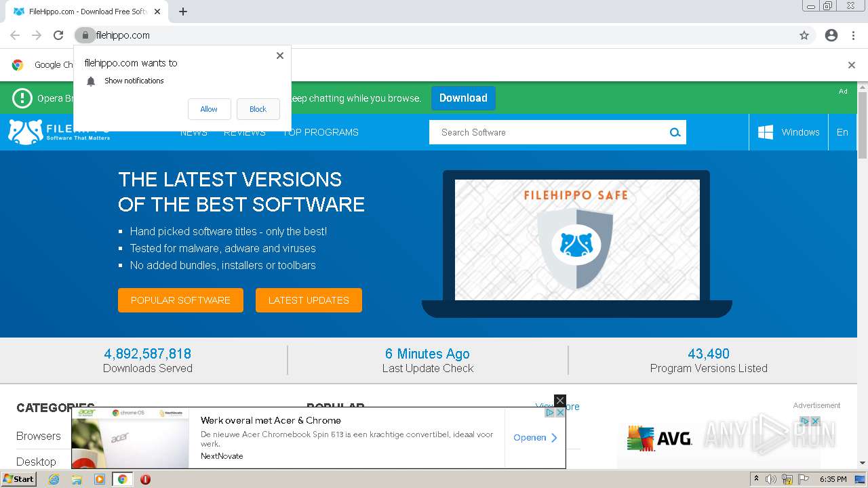Close the notification permission popup

[x=280, y=56]
